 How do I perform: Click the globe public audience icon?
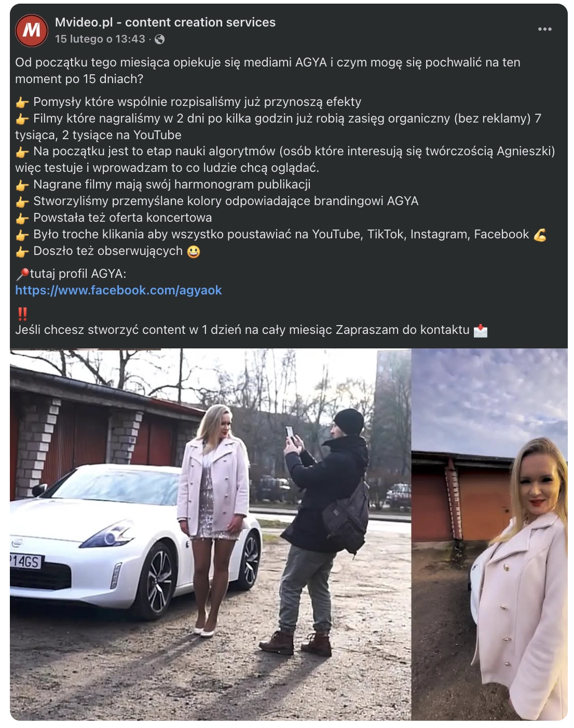click(x=160, y=39)
